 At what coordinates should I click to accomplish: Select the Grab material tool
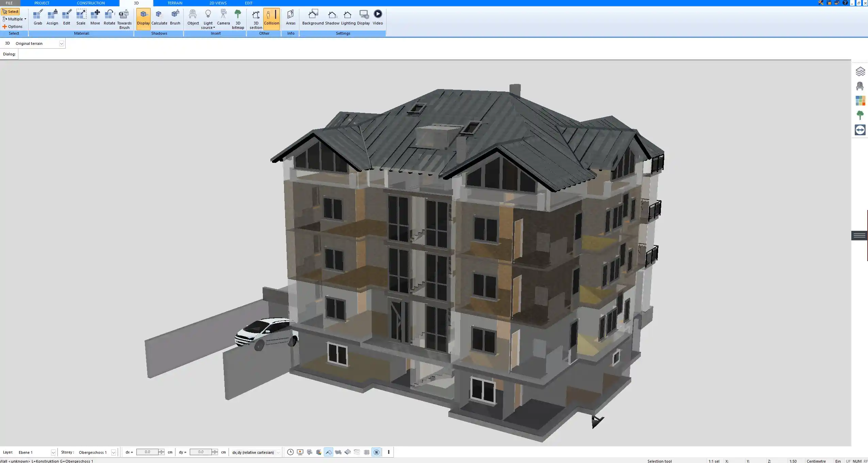point(37,17)
